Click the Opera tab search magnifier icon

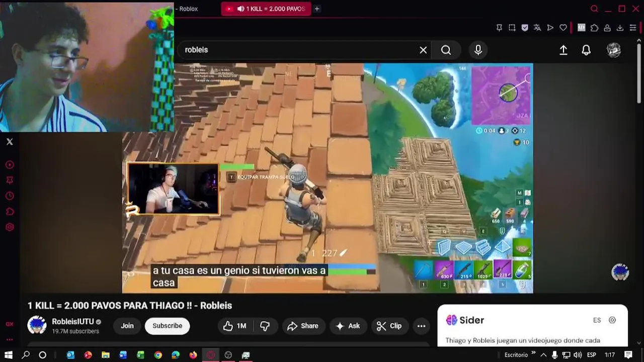pos(594,9)
